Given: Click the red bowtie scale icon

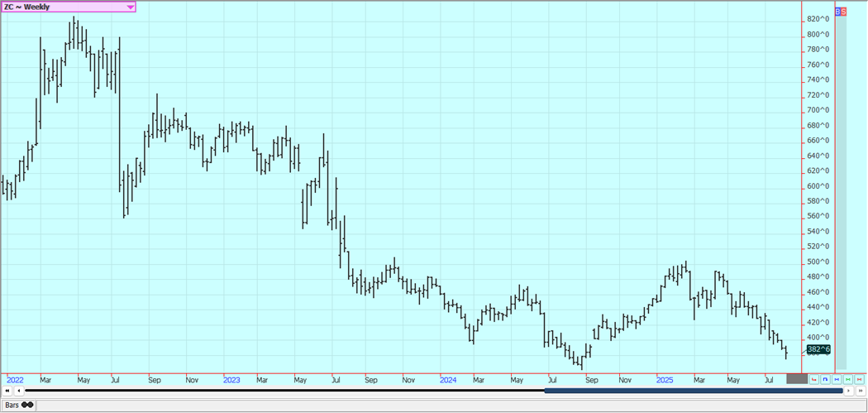Looking at the screenshot, I should 859,379.
